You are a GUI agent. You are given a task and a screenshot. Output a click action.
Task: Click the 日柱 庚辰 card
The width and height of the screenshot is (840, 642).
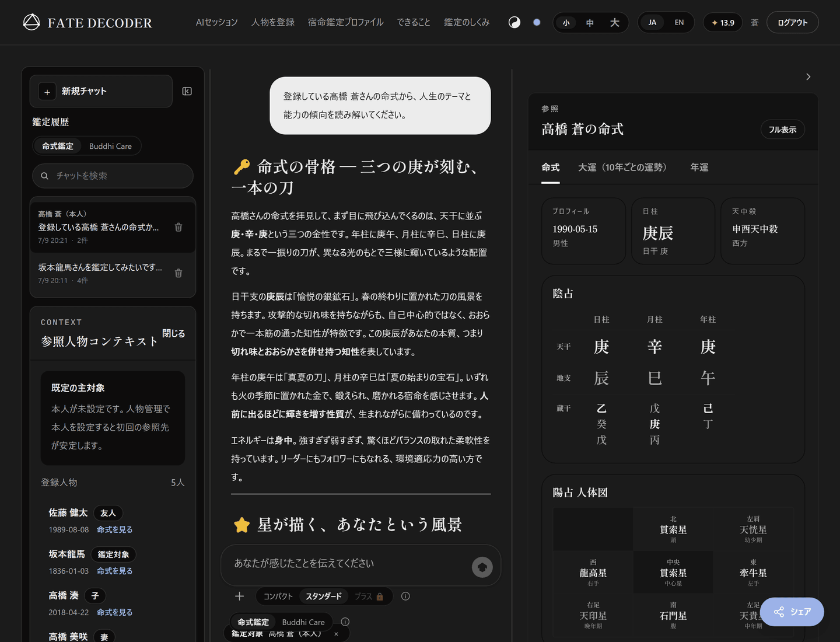coord(673,231)
